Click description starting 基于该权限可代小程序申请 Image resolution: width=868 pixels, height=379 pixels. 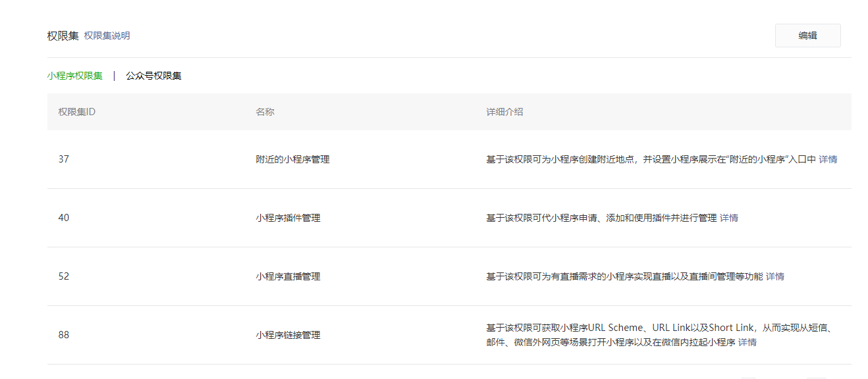click(x=601, y=218)
